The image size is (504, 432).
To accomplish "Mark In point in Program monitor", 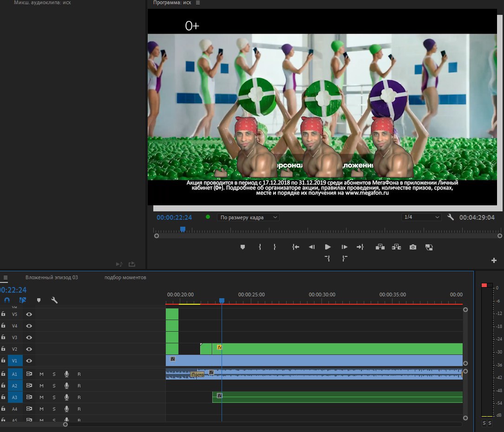I will (260, 247).
